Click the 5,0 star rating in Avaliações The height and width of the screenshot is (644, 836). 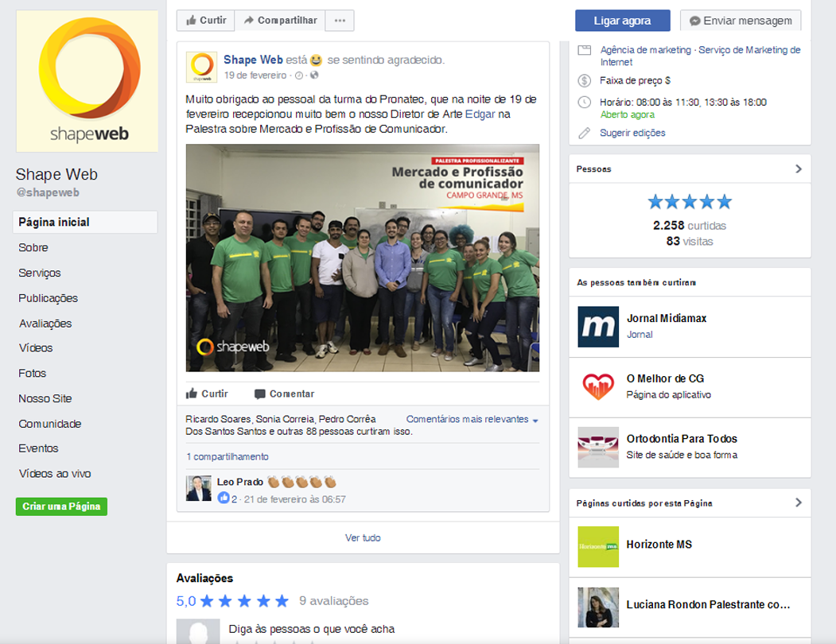click(232, 601)
